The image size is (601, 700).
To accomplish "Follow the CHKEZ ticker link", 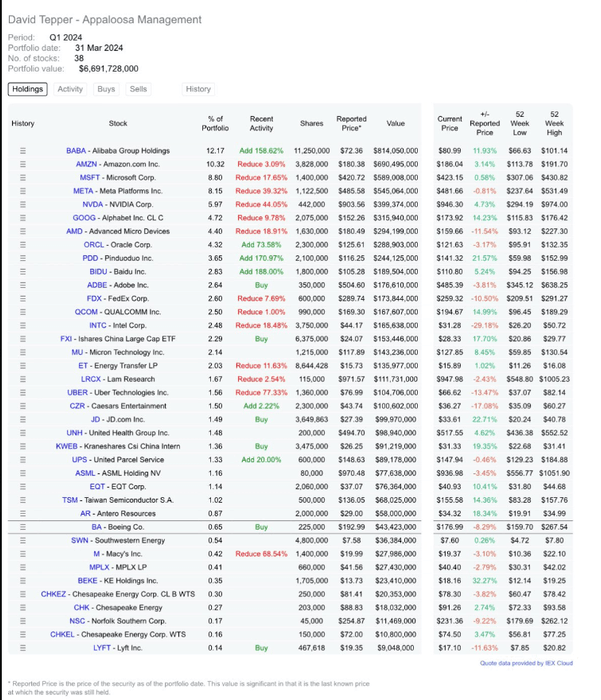I will (x=53, y=594).
